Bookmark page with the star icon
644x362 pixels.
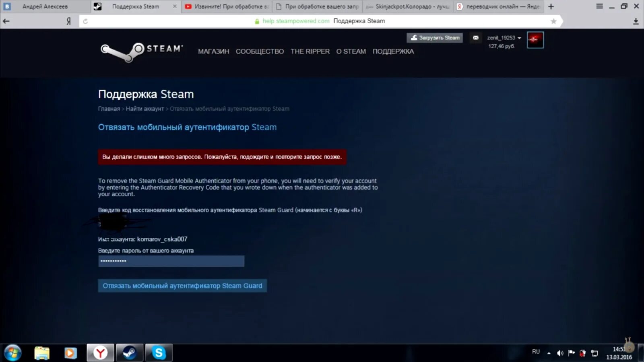[554, 21]
